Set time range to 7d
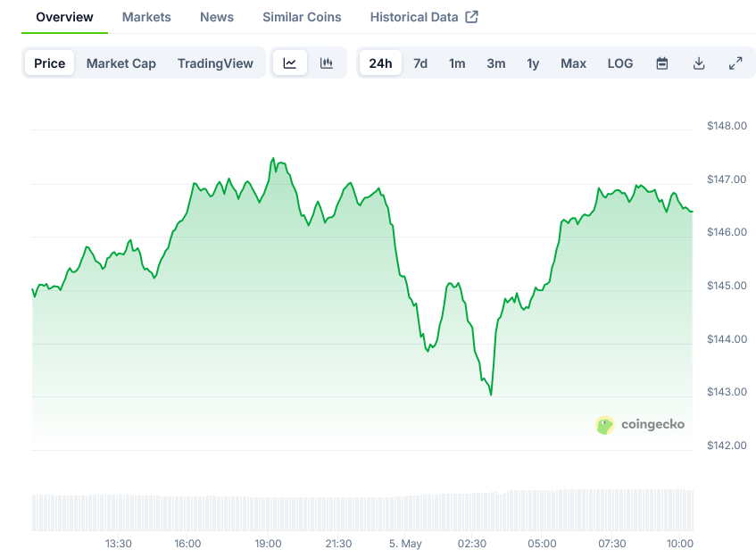Image resolution: width=756 pixels, height=558 pixels. coord(420,63)
